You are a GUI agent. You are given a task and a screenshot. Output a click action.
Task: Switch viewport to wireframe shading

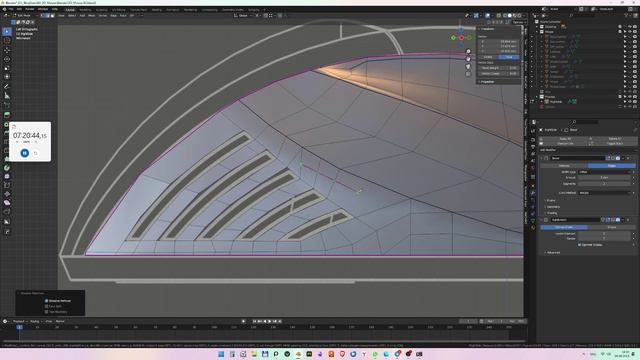click(505, 16)
